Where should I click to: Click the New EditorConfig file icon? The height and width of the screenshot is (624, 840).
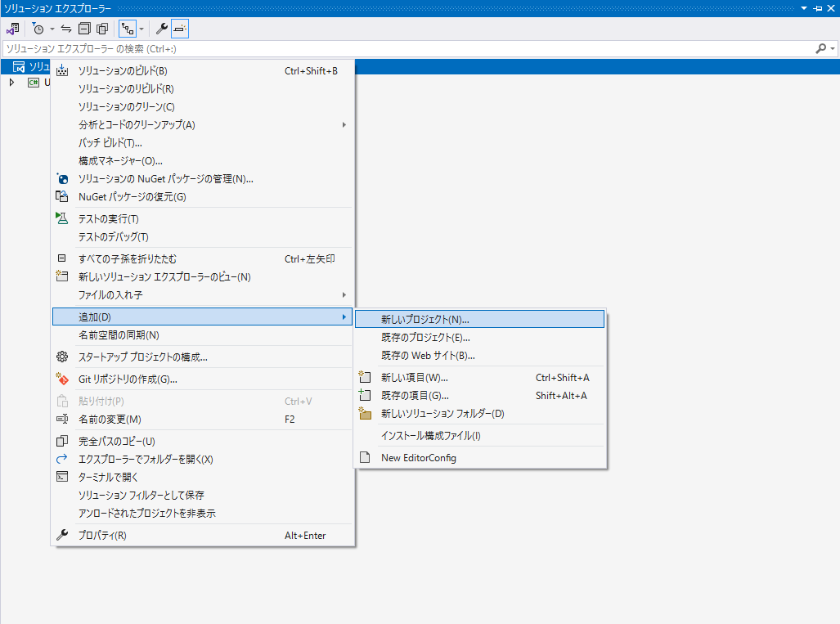tap(365, 457)
